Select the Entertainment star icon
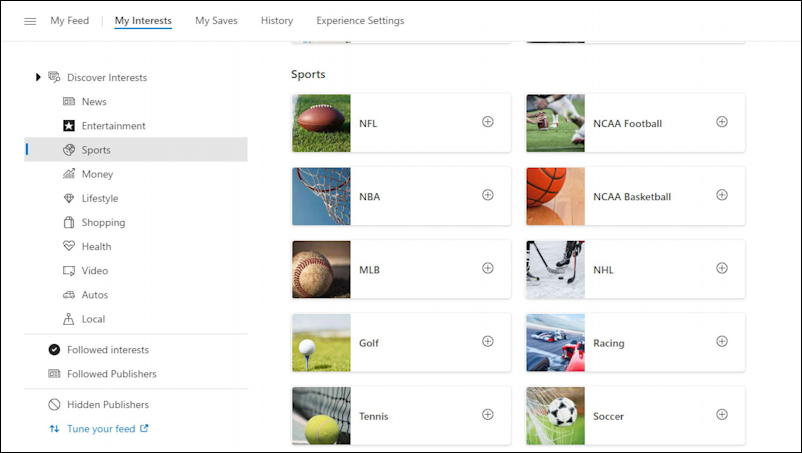 (69, 125)
